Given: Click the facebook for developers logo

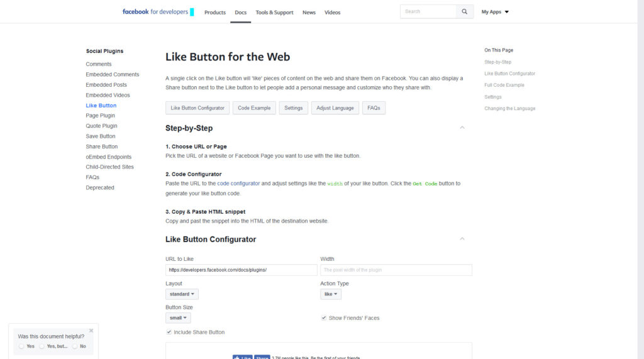Looking at the screenshot, I should pos(158,12).
